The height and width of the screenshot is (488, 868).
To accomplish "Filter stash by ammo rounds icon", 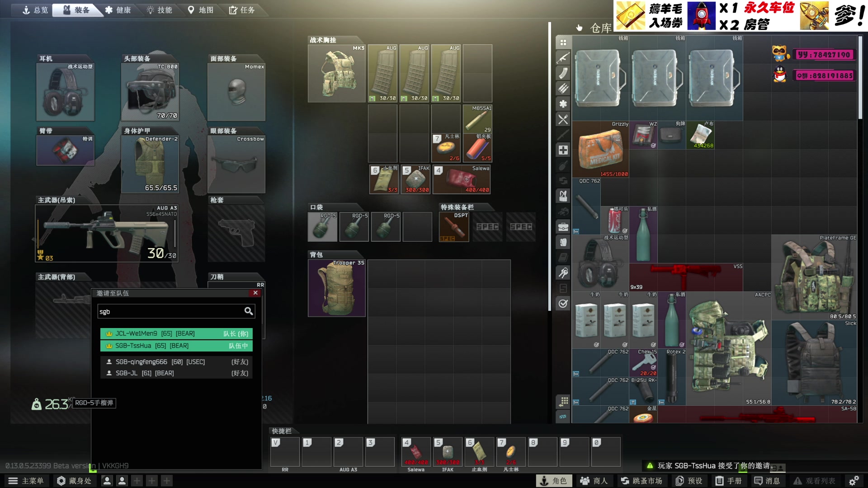I will click(x=563, y=89).
